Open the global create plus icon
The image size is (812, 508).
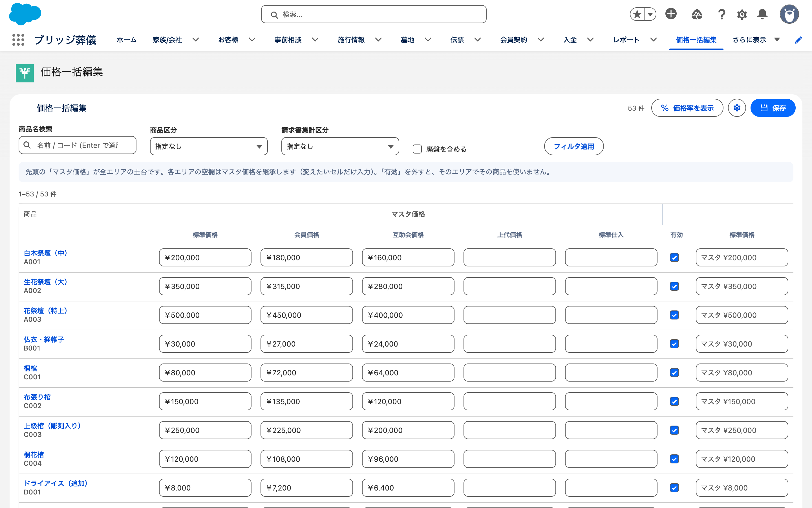pyautogui.click(x=671, y=14)
